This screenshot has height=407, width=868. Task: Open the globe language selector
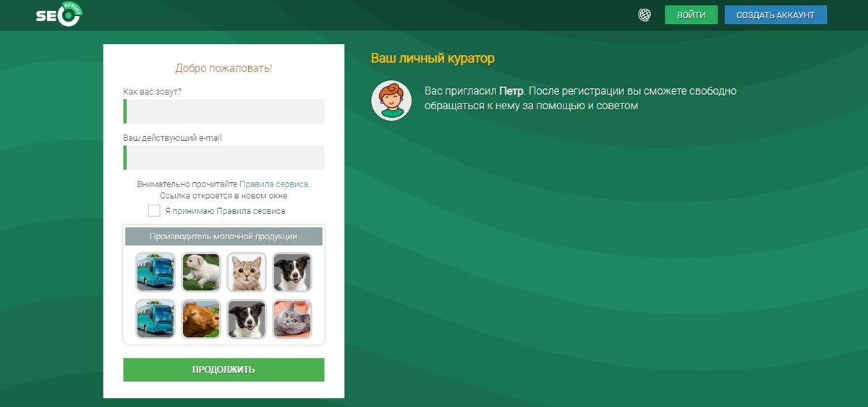click(644, 15)
